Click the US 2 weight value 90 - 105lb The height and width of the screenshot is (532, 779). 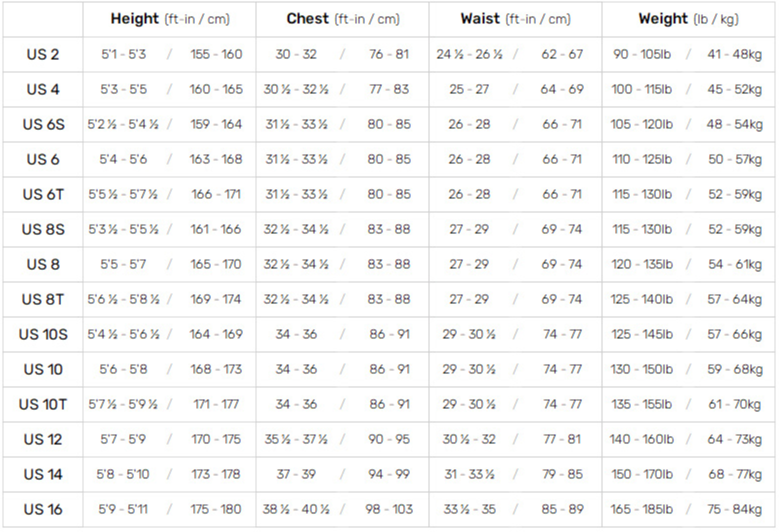coord(641,54)
